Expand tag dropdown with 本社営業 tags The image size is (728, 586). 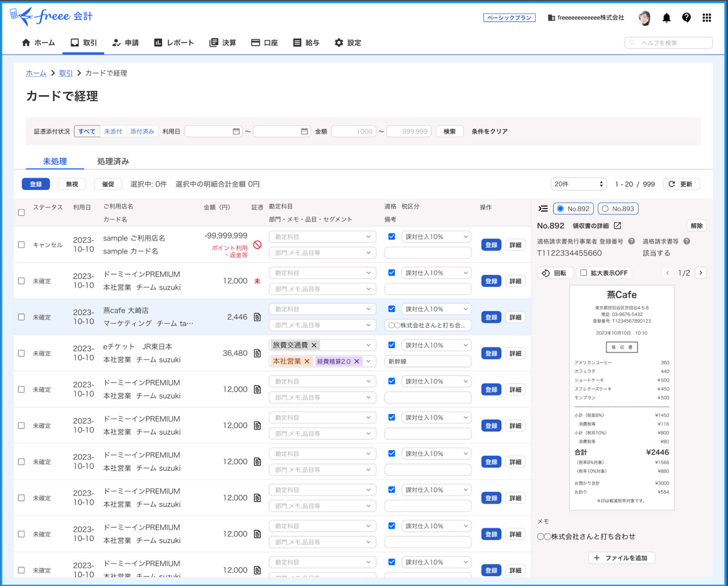click(x=368, y=361)
